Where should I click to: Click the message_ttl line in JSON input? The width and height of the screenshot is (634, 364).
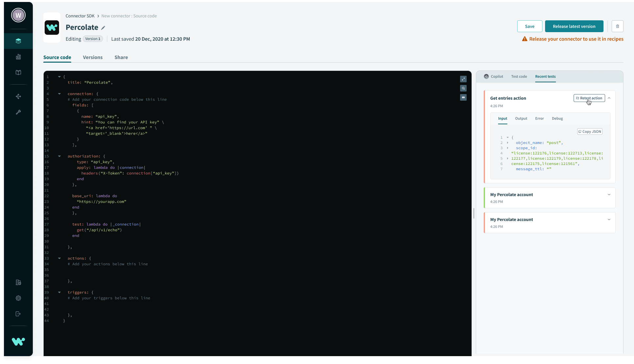(534, 169)
